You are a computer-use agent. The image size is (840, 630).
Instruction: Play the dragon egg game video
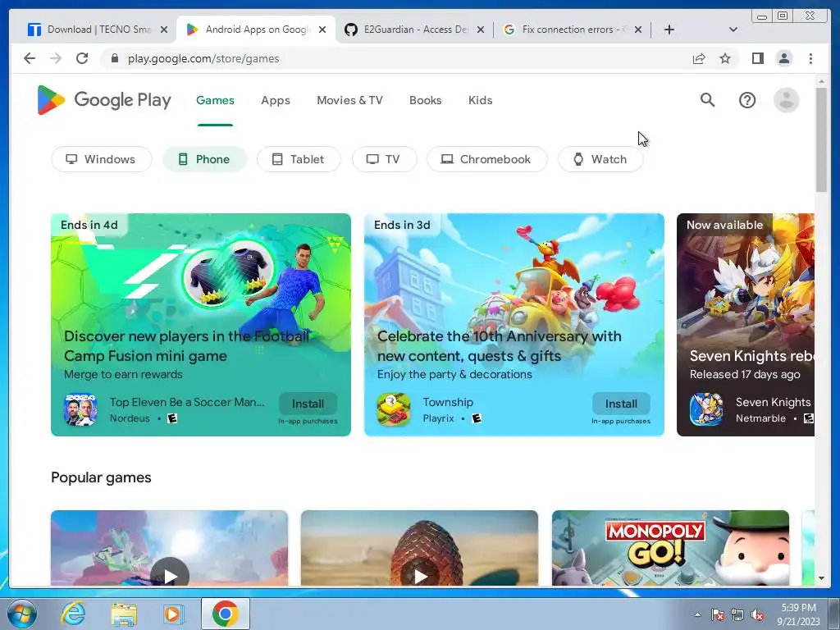[x=420, y=576]
